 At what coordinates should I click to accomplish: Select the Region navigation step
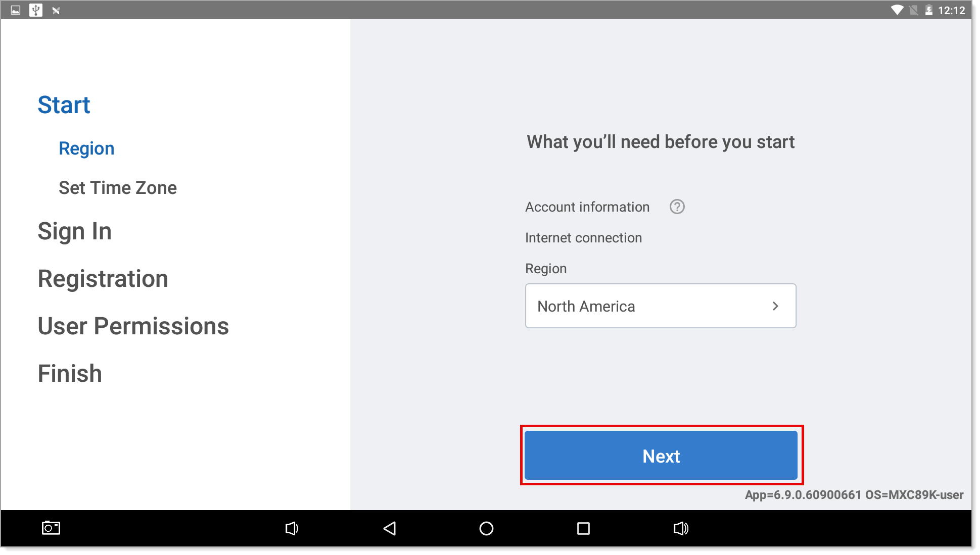coord(86,147)
